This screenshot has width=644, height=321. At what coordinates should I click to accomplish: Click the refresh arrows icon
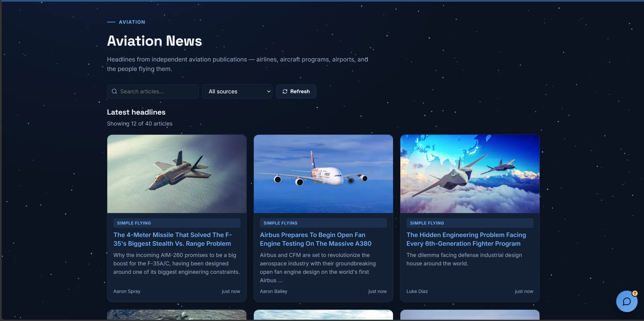[285, 91]
